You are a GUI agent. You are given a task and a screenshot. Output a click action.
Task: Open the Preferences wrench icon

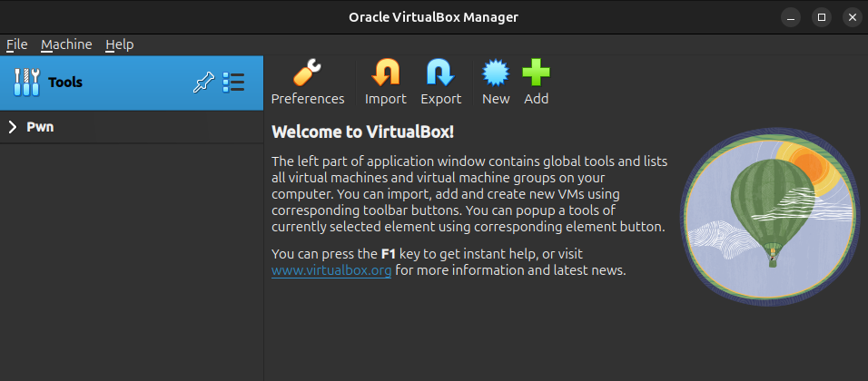coord(307,73)
